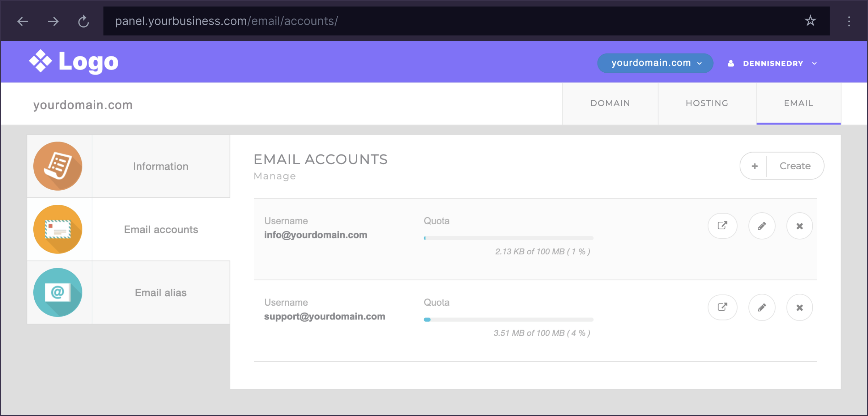This screenshot has height=416, width=868.
Task: Switch to the HOSTING tab
Action: coord(707,103)
